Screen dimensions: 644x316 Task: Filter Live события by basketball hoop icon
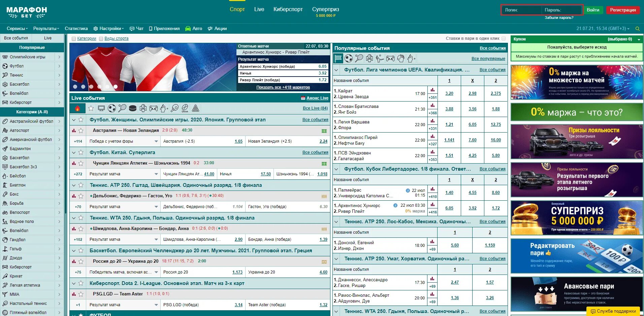(x=143, y=108)
